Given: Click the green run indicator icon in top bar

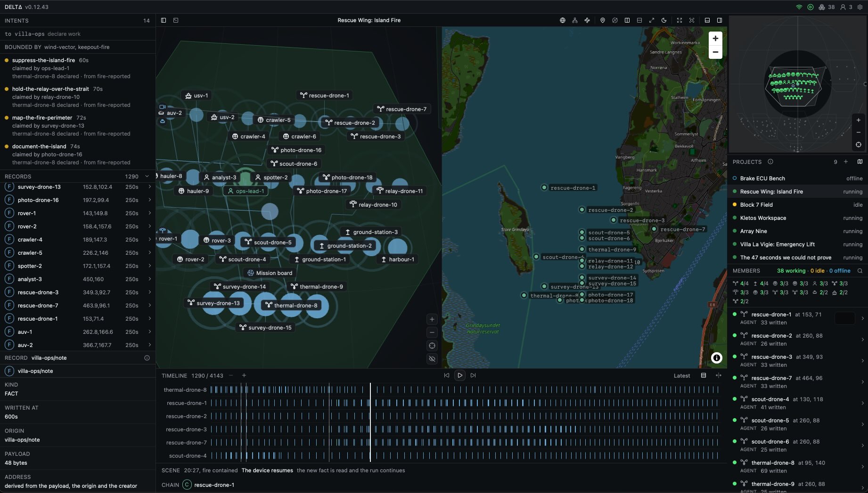Looking at the screenshot, I should [811, 7].
